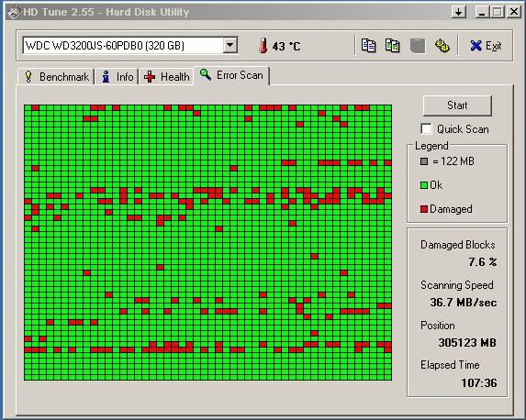Click the 36.7 MB/sec scanning speed value
This screenshot has height=420, width=526.
pyautogui.click(x=464, y=303)
